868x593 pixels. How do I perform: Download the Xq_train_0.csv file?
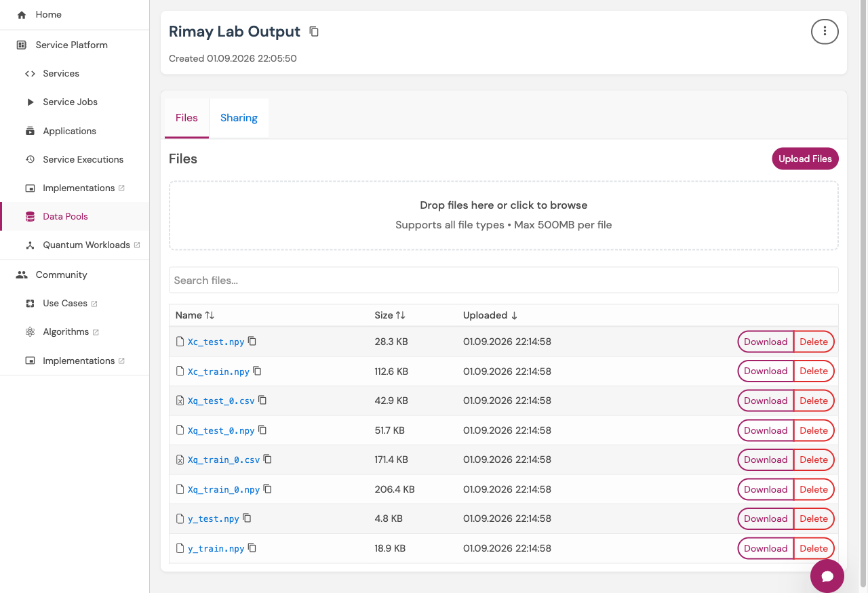766,459
